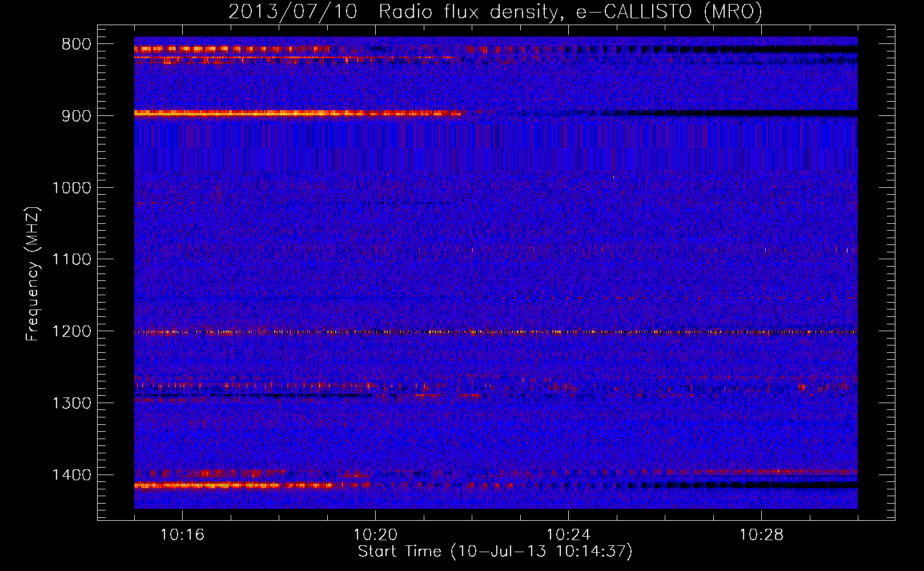Click the 1100 frequency tick label

(x=71, y=260)
